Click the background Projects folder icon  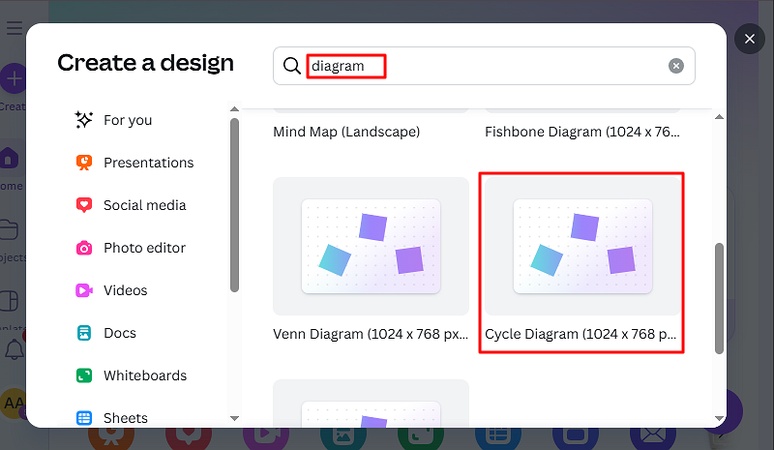tap(9, 230)
